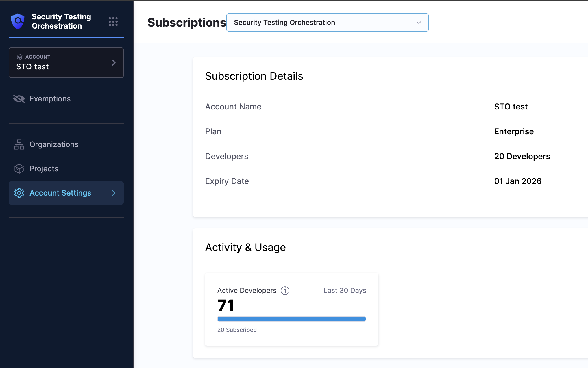Image resolution: width=588 pixels, height=368 pixels.
Task: Click the Organizations hierarchy icon
Action: (x=19, y=144)
